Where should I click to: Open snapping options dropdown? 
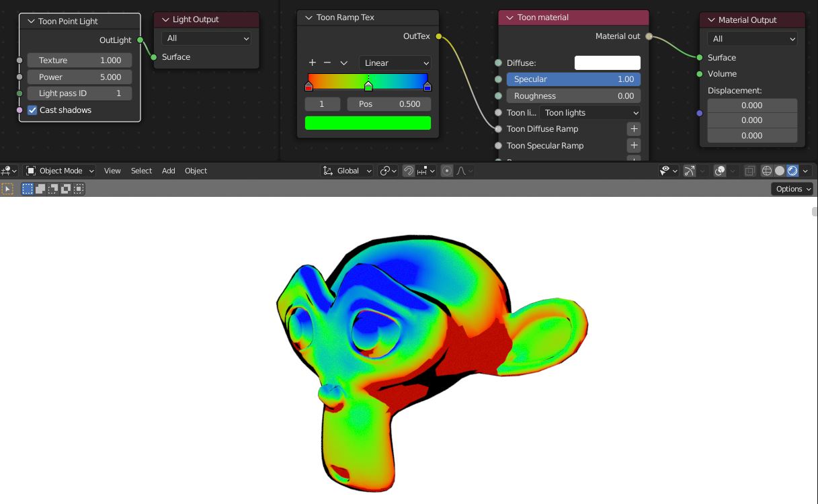pos(426,171)
